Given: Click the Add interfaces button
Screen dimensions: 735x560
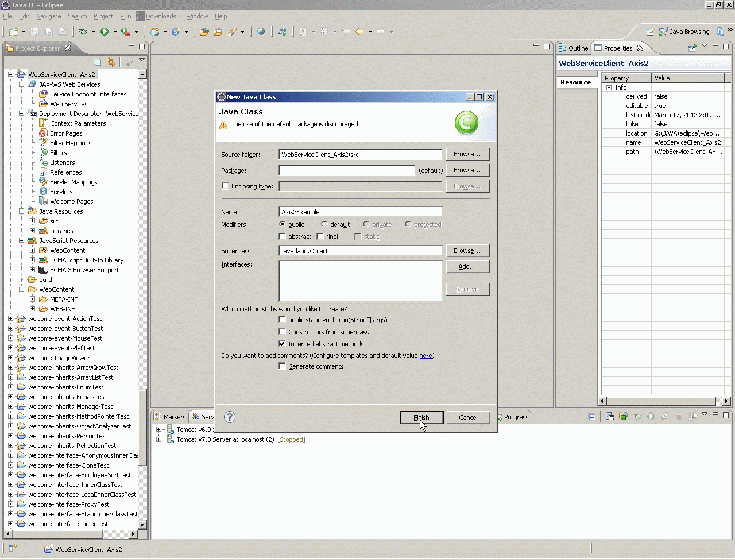Looking at the screenshot, I should pos(467,267).
